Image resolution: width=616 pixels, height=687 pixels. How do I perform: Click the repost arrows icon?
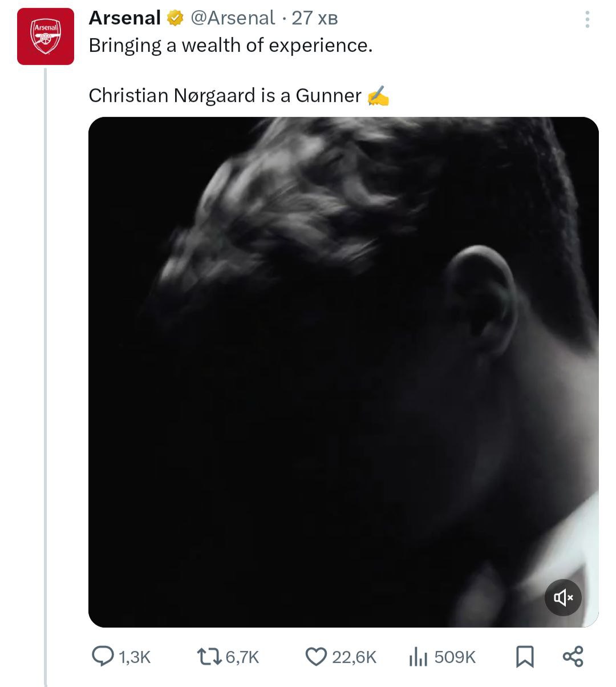pos(209,657)
